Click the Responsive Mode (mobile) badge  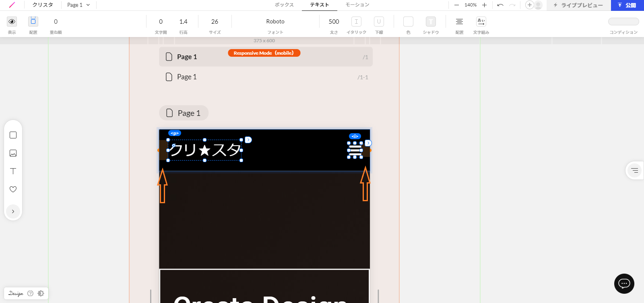(264, 53)
